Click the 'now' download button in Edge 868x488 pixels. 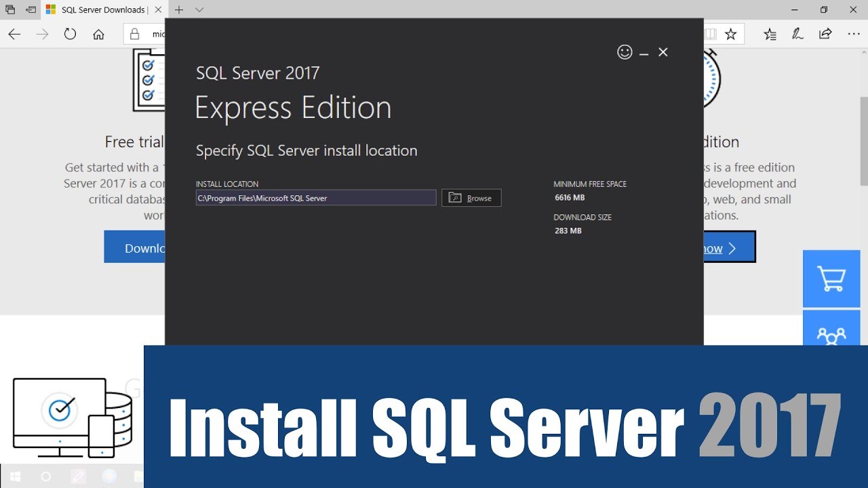click(x=729, y=247)
